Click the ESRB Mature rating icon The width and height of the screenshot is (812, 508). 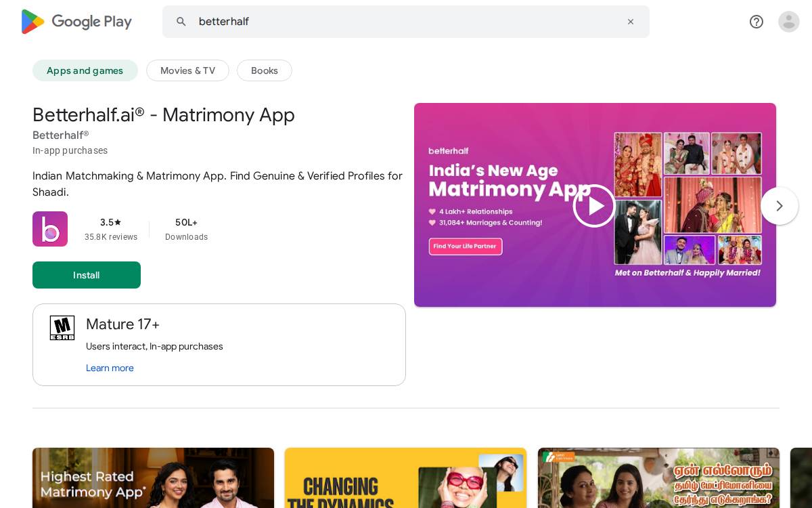coord(62,328)
